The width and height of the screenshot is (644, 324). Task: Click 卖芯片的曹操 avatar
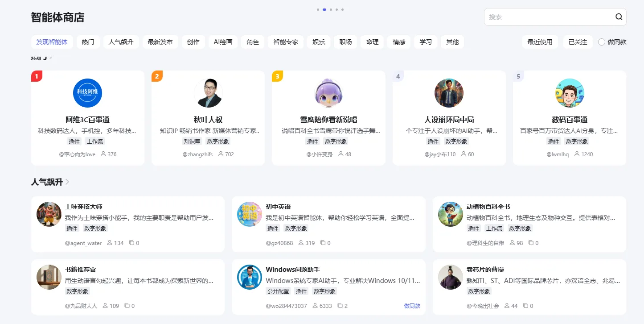tap(451, 277)
